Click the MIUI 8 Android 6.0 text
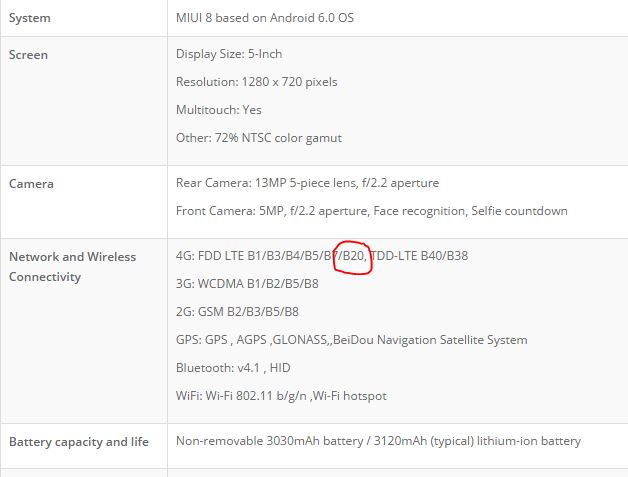 point(264,18)
